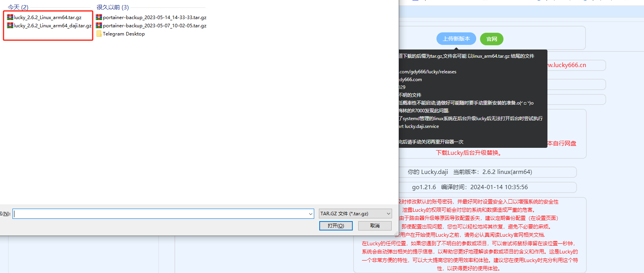644x273 pixels.
Task: Focus the file name input field
Action: click(160, 214)
